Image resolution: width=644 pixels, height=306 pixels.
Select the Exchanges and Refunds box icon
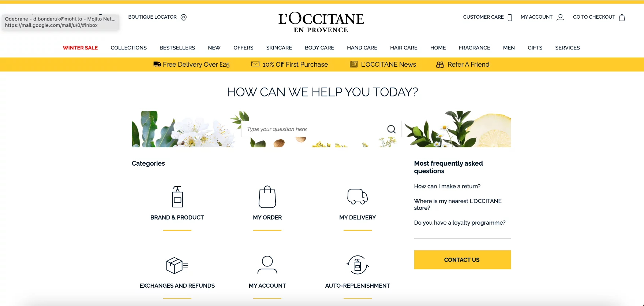[177, 265]
